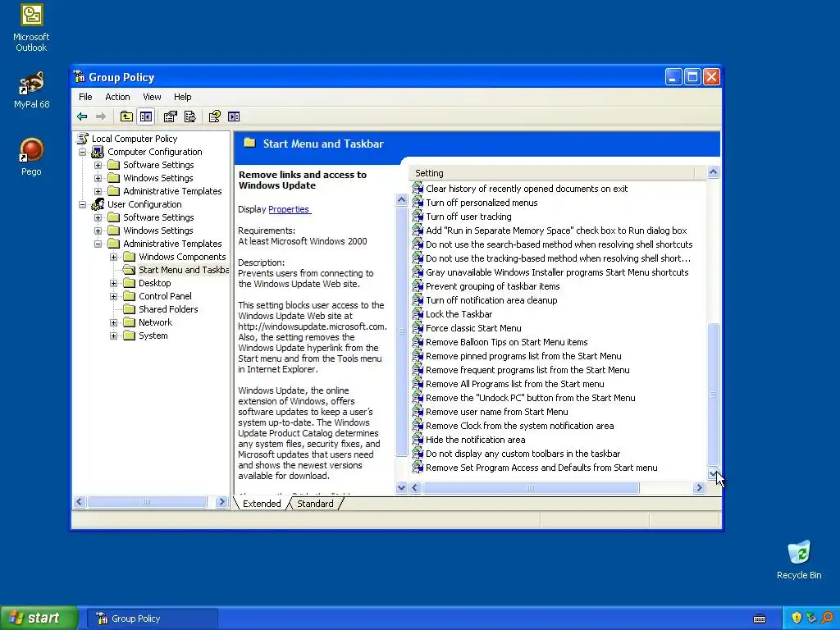Collapse the Computer Configuration node
The height and width of the screenshot is (630, 840).
[x=83, y=152]
